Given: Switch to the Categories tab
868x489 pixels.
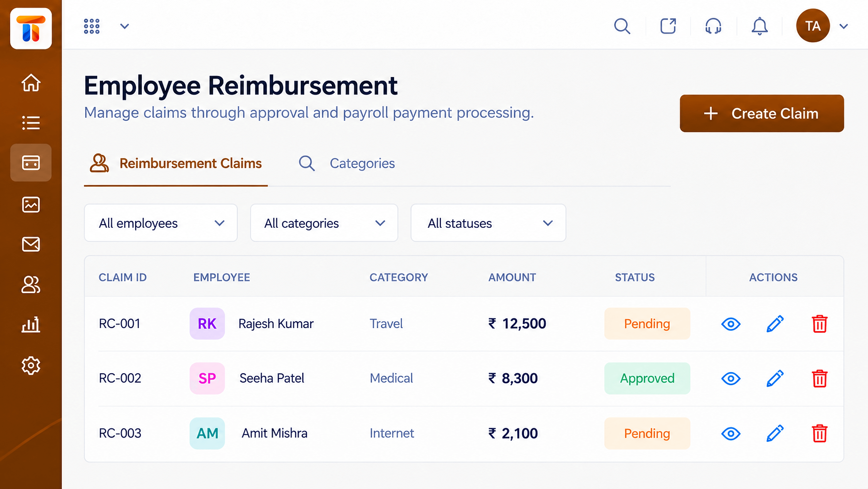Looking at the screenshot, I should [347, 163].
